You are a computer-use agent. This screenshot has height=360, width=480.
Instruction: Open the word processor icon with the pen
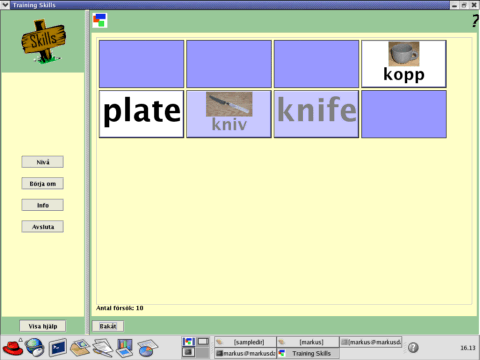pos(102,347)
